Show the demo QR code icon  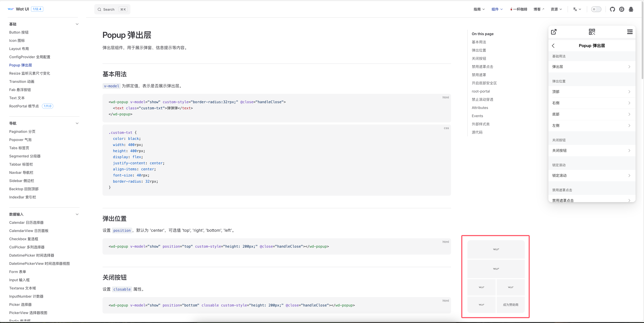click(x=592, y=32)
